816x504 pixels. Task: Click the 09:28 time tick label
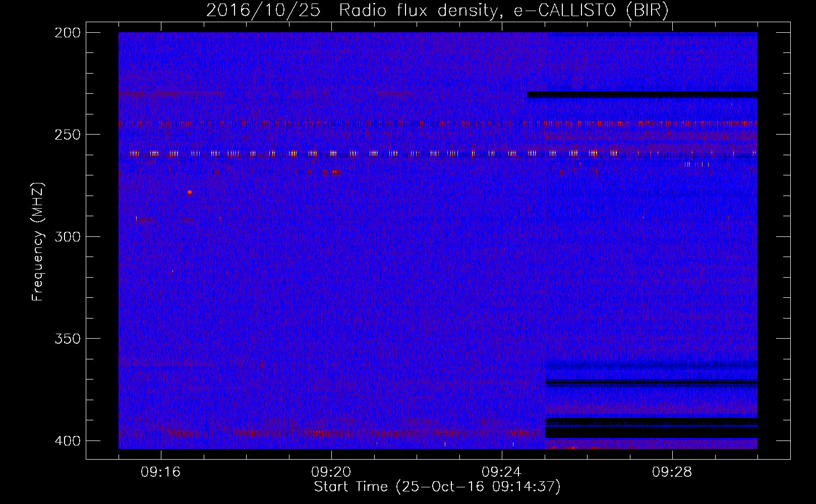[672, 472]
